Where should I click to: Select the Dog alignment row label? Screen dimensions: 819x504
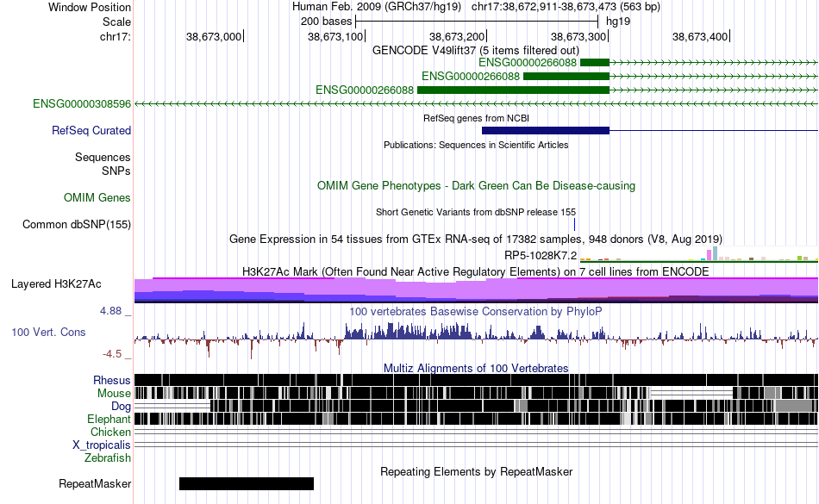(121, 407)
